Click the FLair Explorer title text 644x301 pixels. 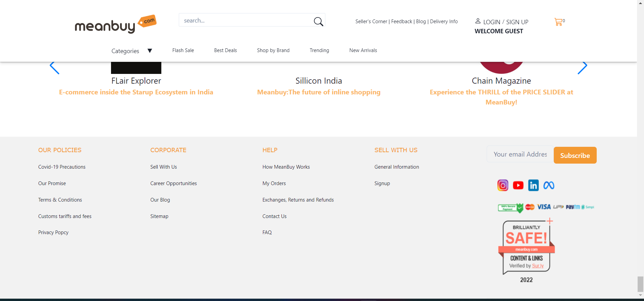pos(136,81)
